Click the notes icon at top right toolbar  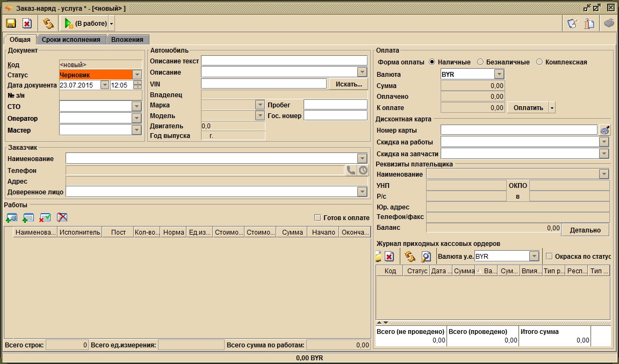click(572, 23)
